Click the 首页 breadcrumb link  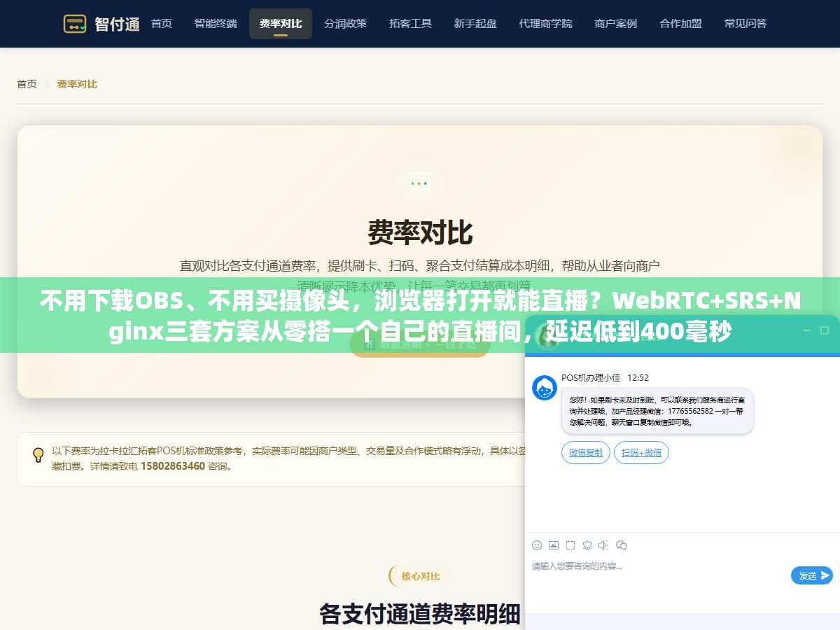pyautogui.click(x=27, y=84)
